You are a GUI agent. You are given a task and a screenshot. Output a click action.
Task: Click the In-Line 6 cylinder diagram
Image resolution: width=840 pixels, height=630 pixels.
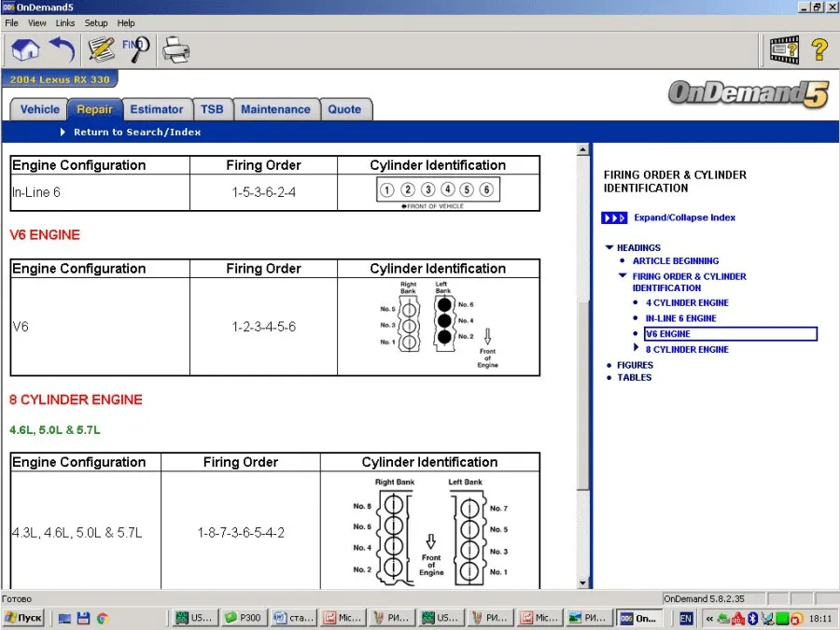pyautogui.click(x=439, y=192)
